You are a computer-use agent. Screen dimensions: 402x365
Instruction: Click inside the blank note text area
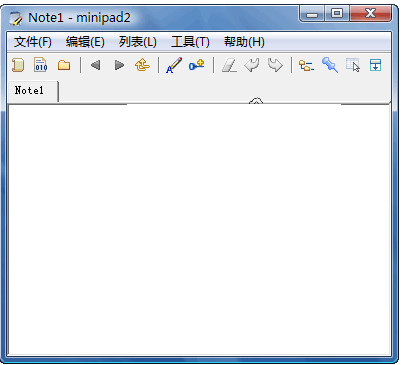(199, 229)
